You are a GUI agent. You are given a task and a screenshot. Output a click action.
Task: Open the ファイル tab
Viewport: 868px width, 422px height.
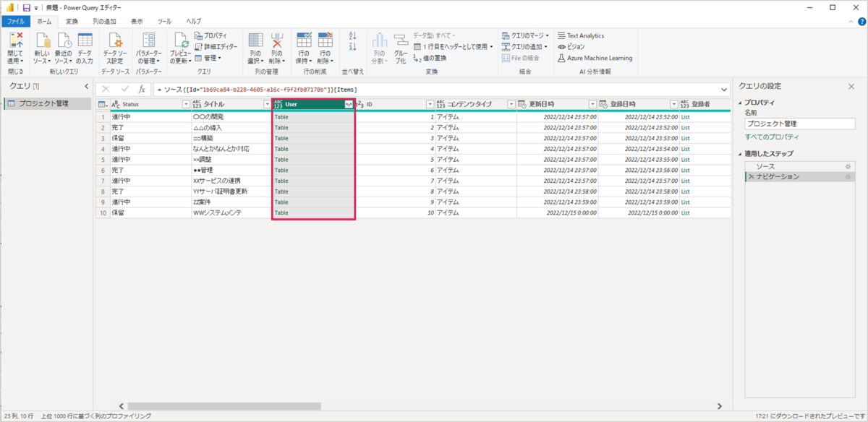16,22
